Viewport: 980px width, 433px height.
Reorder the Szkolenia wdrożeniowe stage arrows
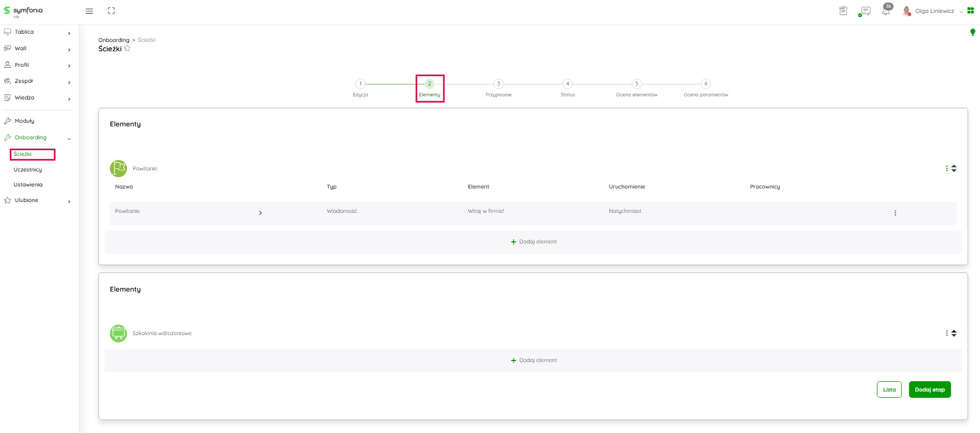[x=954, y=333]
